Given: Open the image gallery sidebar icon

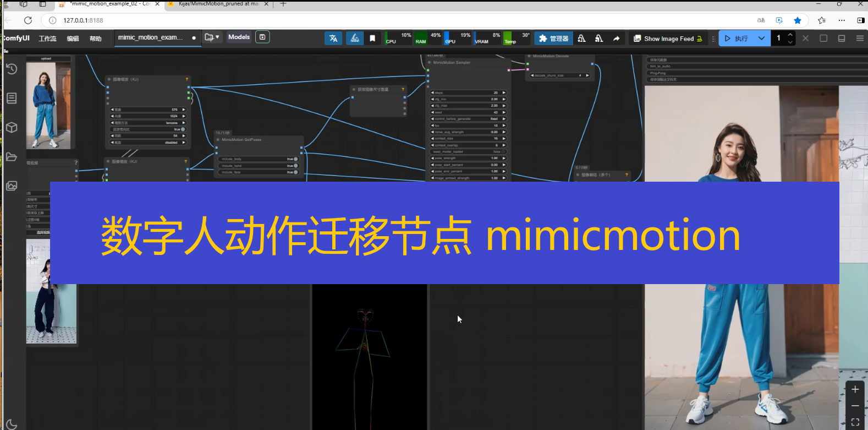Looking at the screenshot, I should tap(12, 186).
